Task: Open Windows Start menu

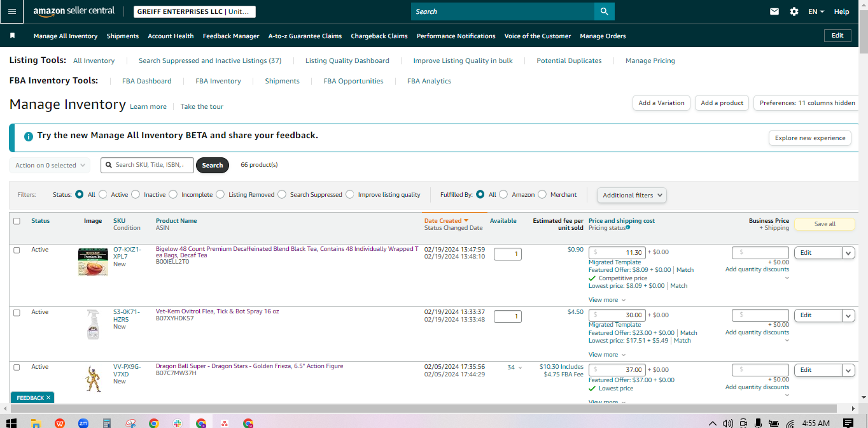Action: (x=11, y=423)
